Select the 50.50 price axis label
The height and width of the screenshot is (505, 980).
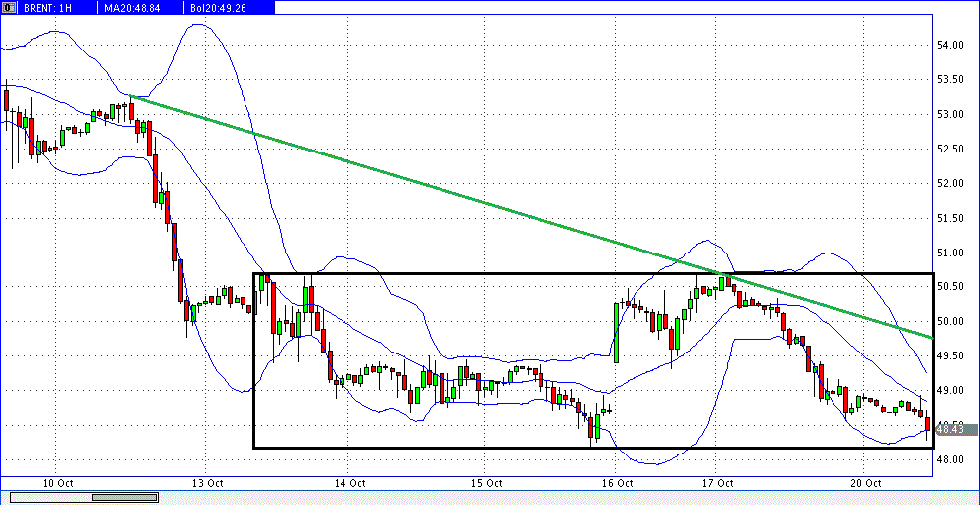pyautogui.click(x=950, y=287)
